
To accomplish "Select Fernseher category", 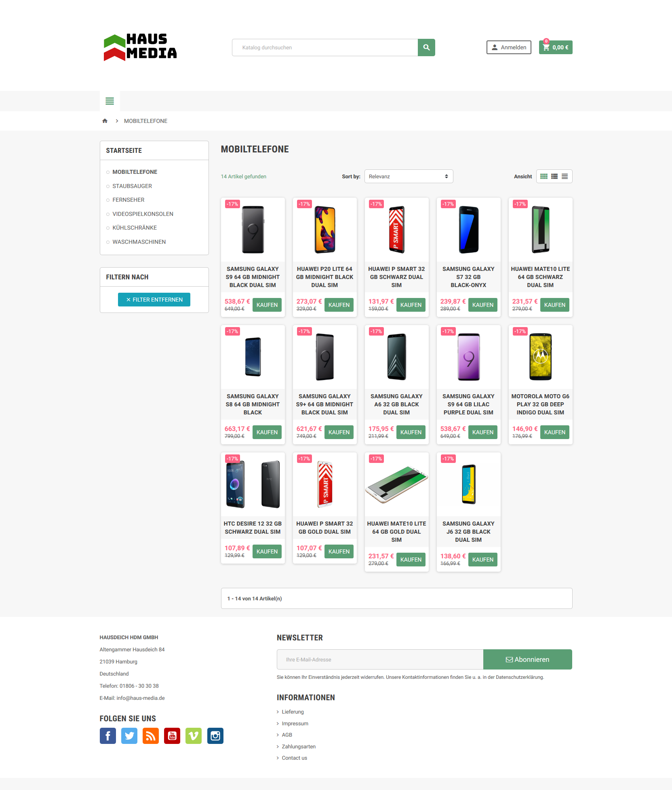I will click(128, 200).
